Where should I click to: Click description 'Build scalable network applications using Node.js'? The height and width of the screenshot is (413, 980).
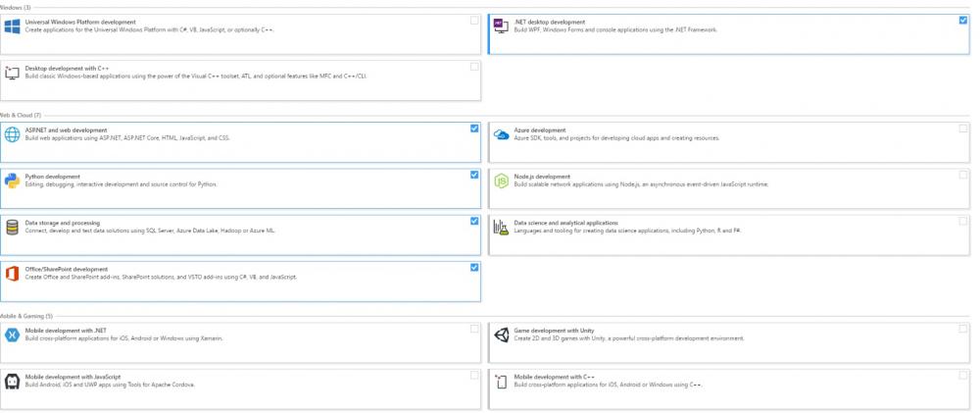[x=641, y=184]
